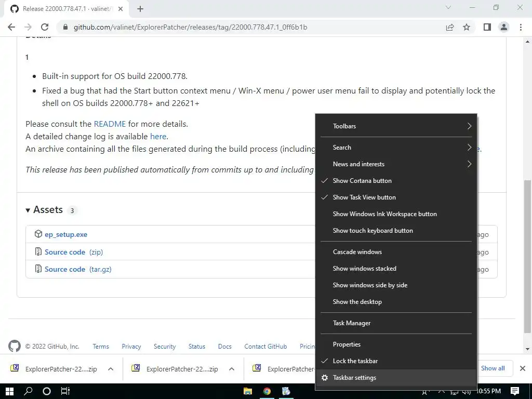
Task: Uncheck Show Cortana button
Action: [x=396, y=180]
